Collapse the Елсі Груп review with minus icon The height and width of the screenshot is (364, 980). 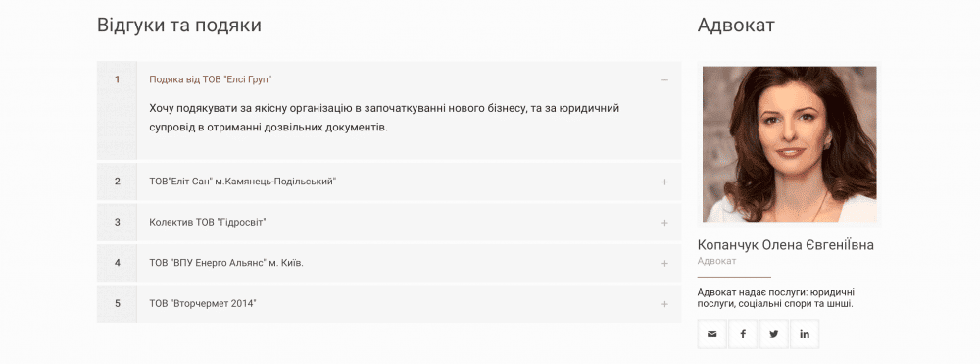(664, 80)
